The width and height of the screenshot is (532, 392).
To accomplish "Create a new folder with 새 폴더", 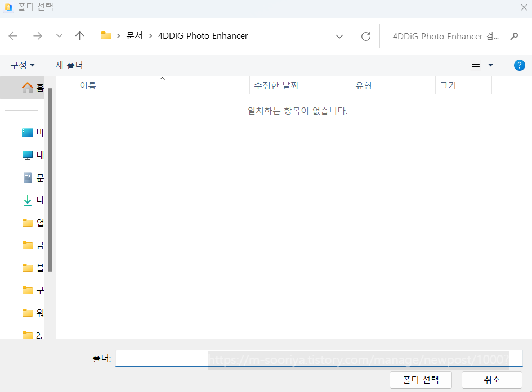I will click(69, 65).
